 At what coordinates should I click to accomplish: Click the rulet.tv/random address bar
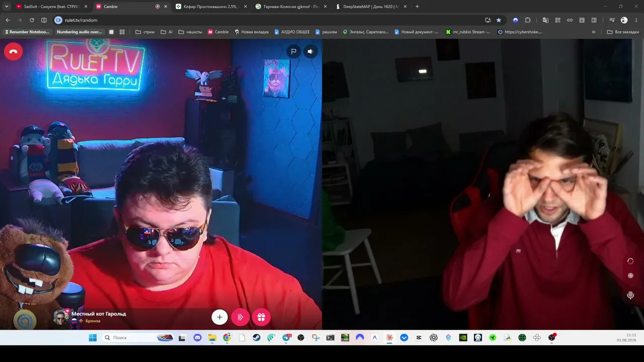279,20
